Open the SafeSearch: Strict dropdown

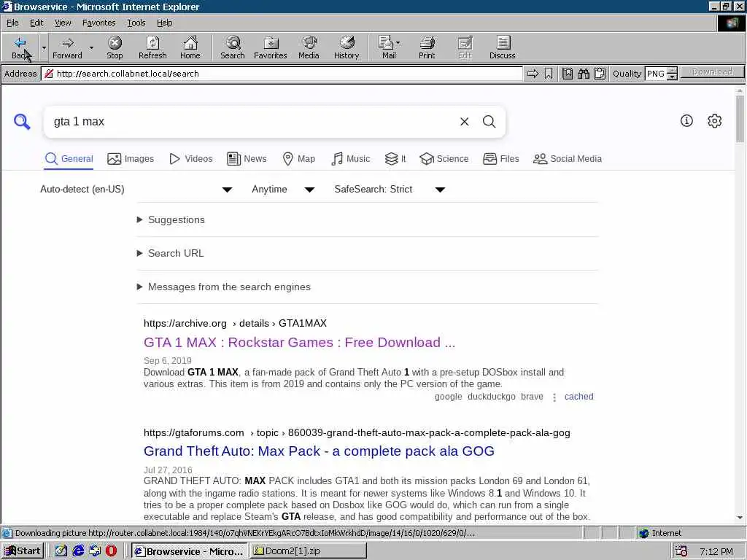[x=390, y=189]
